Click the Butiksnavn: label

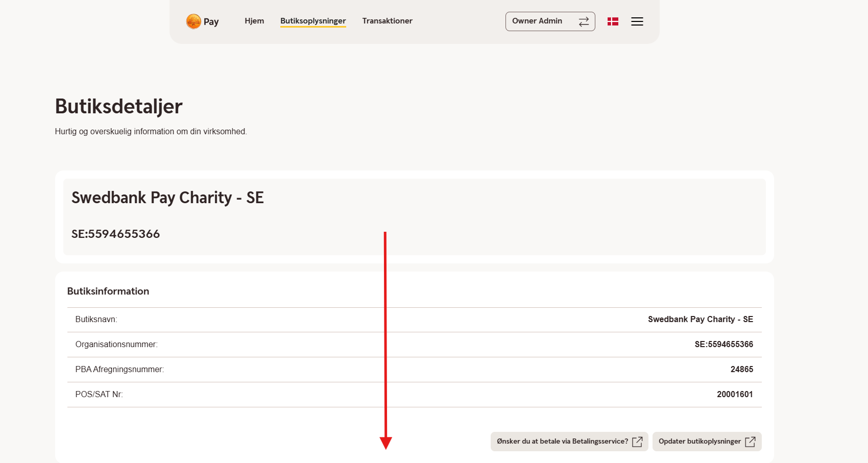[x=96, y=320]
